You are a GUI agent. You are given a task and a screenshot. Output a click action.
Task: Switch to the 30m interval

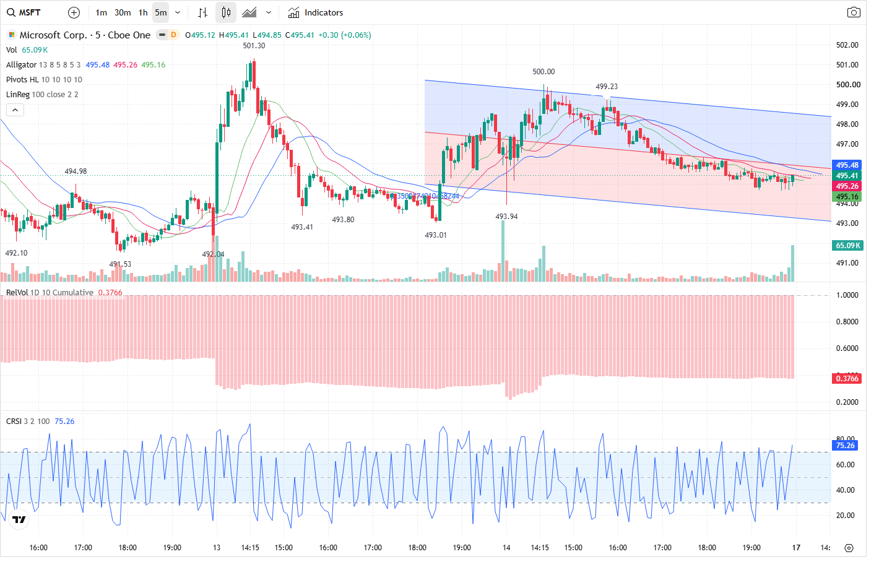tap(123, 12)
